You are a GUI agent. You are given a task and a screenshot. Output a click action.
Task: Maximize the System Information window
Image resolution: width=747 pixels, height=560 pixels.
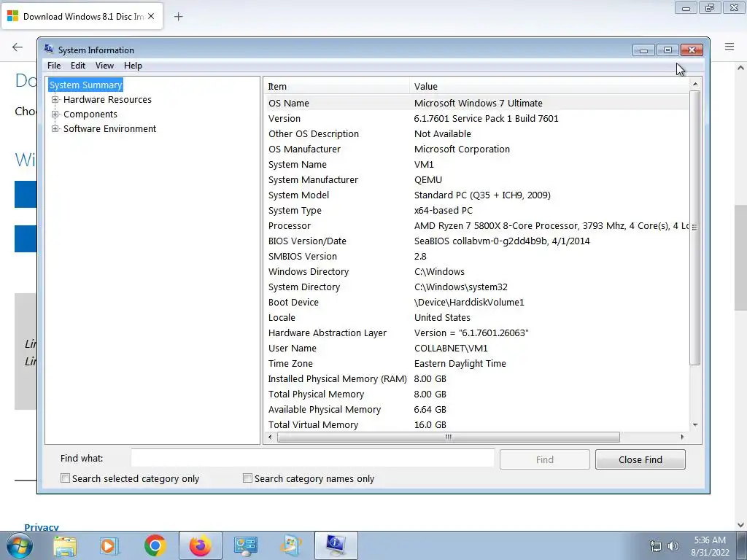pos(667,50)
